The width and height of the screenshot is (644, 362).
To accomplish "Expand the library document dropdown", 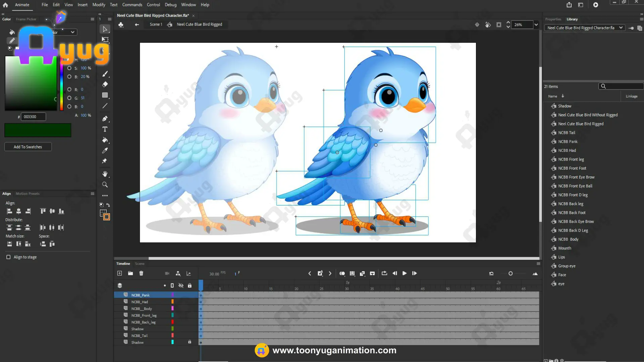I will pos(621,28).
